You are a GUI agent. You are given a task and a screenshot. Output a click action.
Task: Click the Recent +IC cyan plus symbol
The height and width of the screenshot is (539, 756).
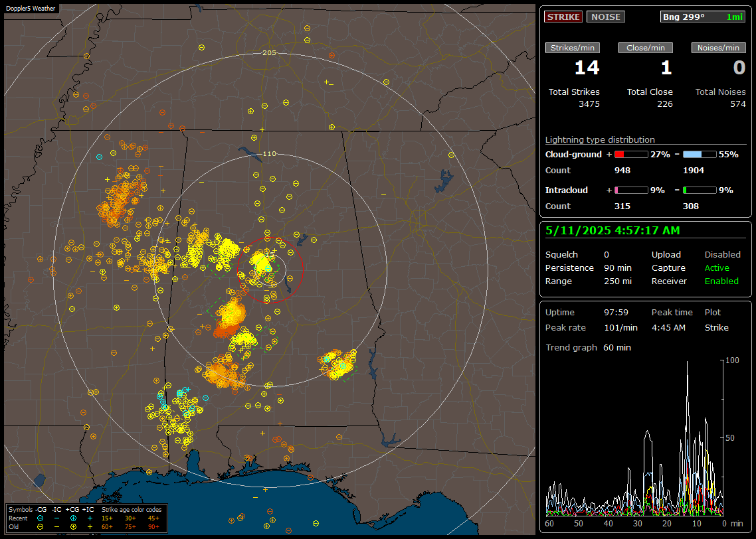tap(90, 518)
